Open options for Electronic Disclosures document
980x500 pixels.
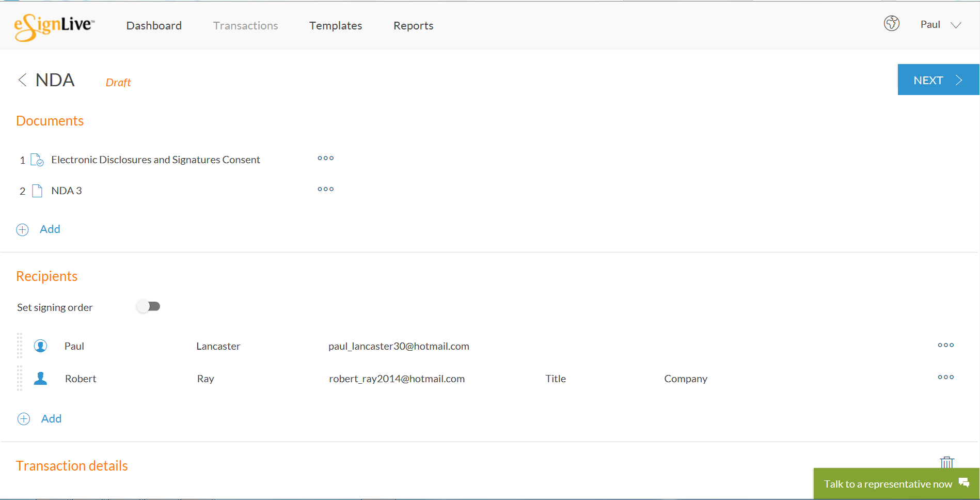[x=325, y=158]
